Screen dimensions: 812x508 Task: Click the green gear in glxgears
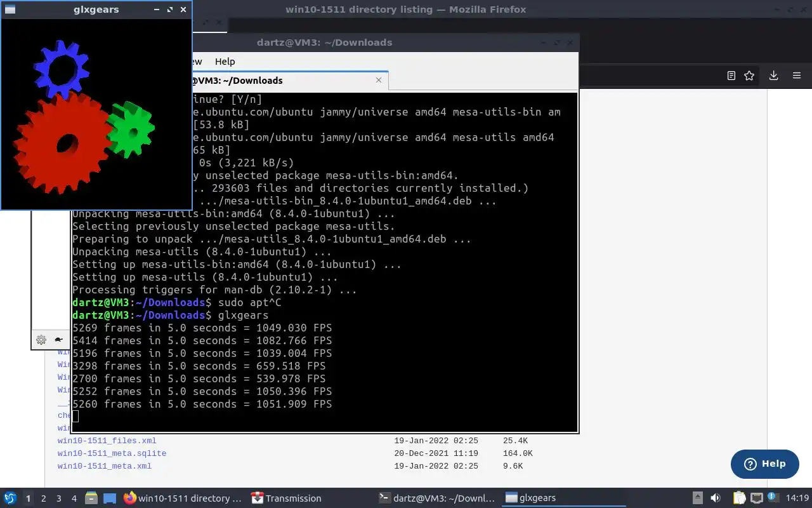(x=131, y=130)
